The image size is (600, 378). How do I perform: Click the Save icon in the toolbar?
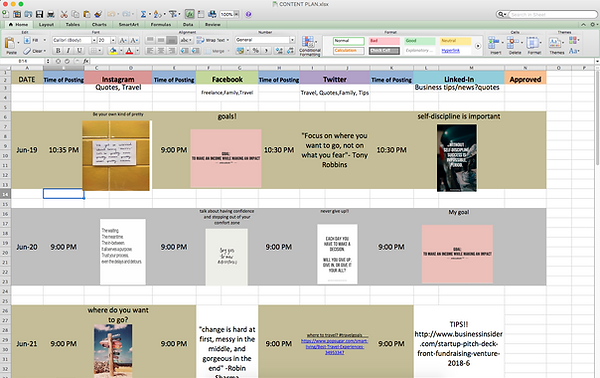pos(39,14)
